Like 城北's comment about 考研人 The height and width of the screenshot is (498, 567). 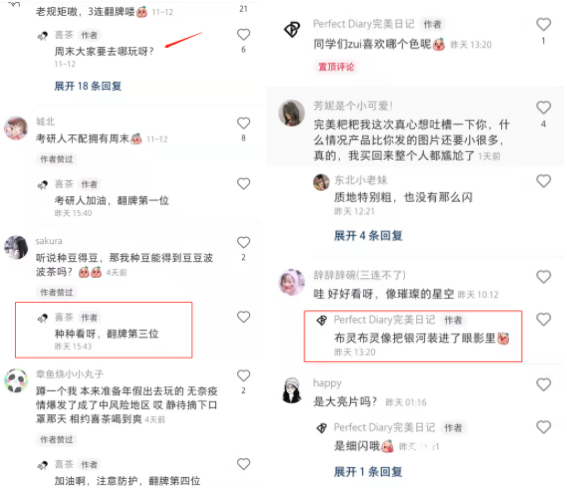(x=243, y=123)
